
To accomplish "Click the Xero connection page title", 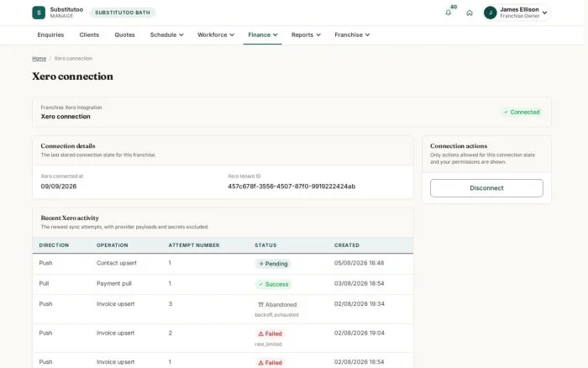I will (x=73, y=76).
